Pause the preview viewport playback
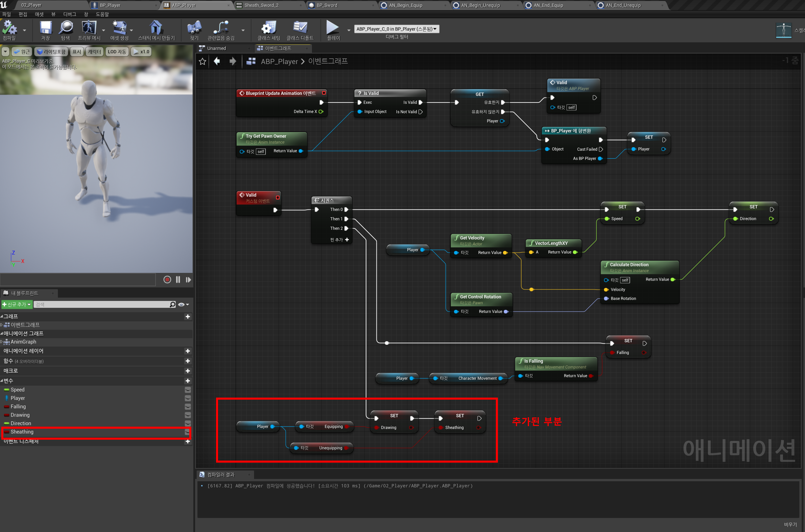 pyautogui.click(x=178, y=280)
